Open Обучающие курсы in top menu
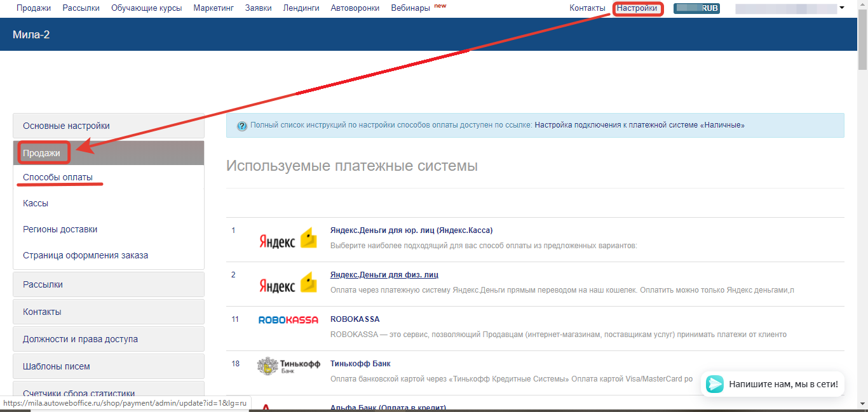Viewport: 868px width, 412px height. tap(146, 8)
